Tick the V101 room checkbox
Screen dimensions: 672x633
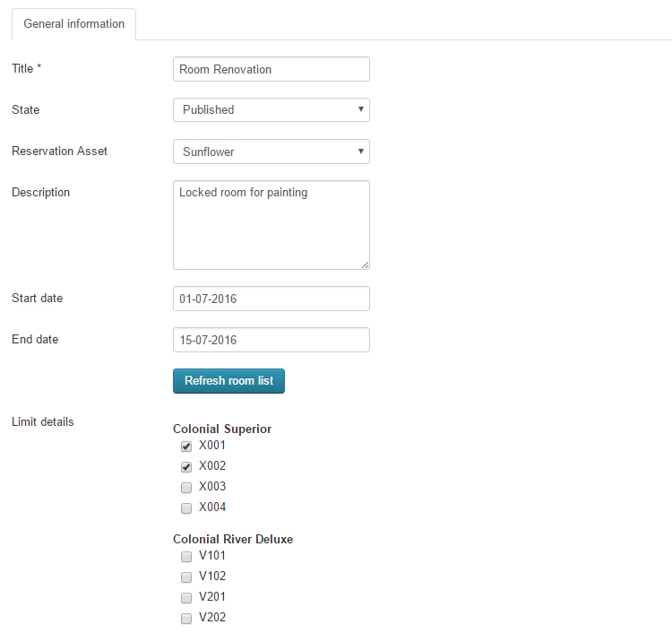(x=186, y=557)
